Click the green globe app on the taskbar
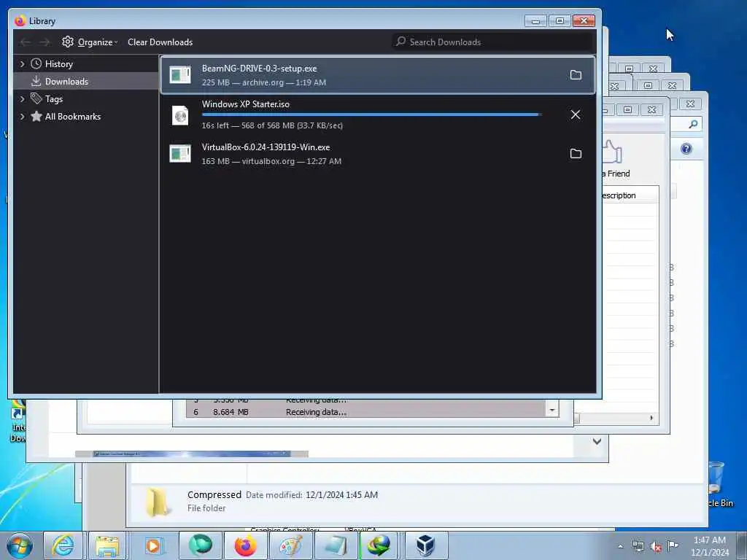 pos(201,545)
